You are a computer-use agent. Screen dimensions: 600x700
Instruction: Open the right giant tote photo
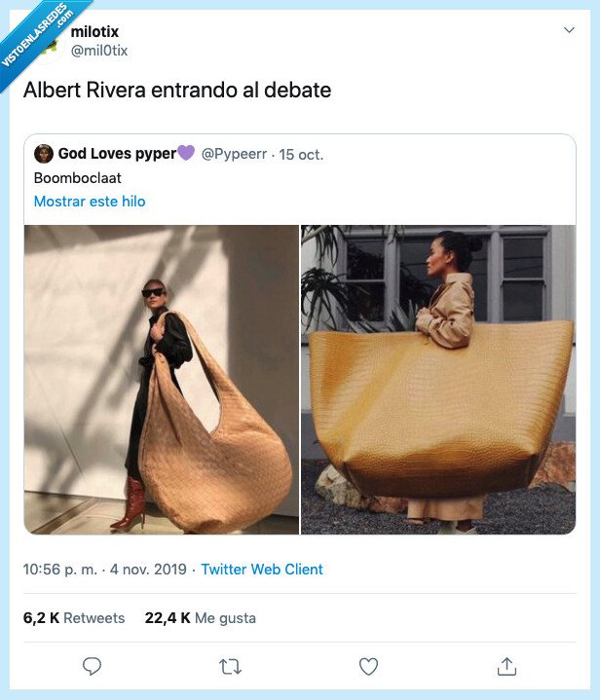pyautogui.click(x=438, y=380)
